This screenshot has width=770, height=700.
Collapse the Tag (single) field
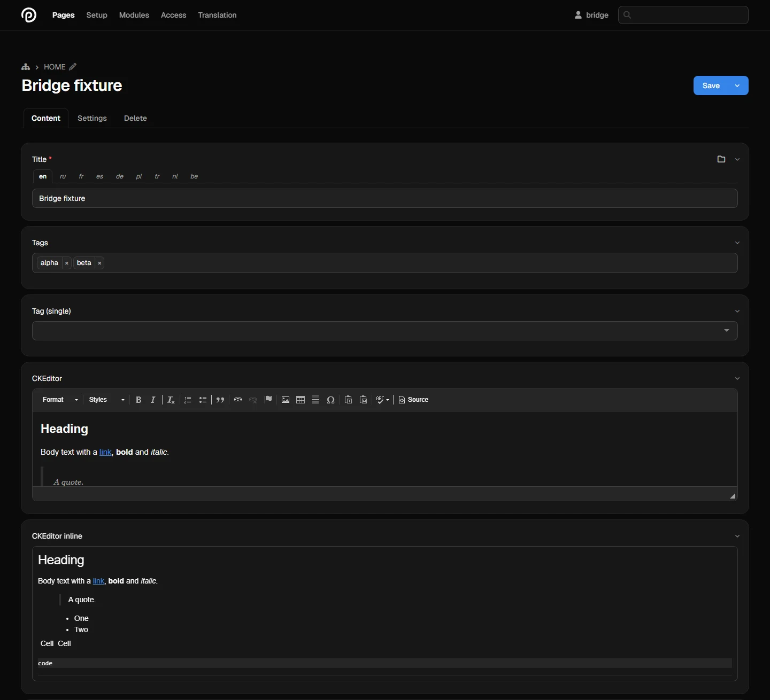click(x=737, y=311)
